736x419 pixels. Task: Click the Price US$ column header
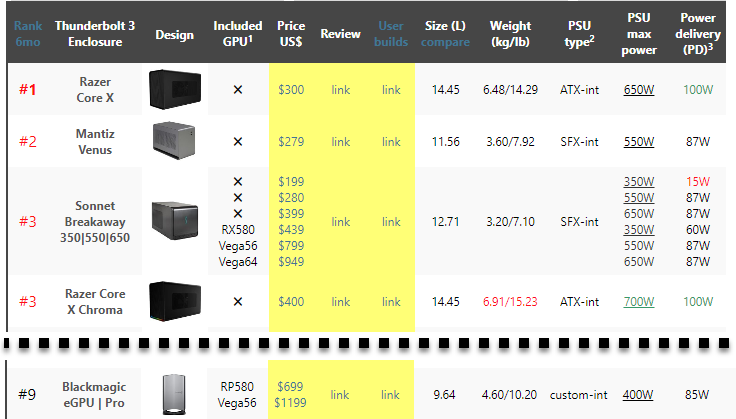point(291,34)
